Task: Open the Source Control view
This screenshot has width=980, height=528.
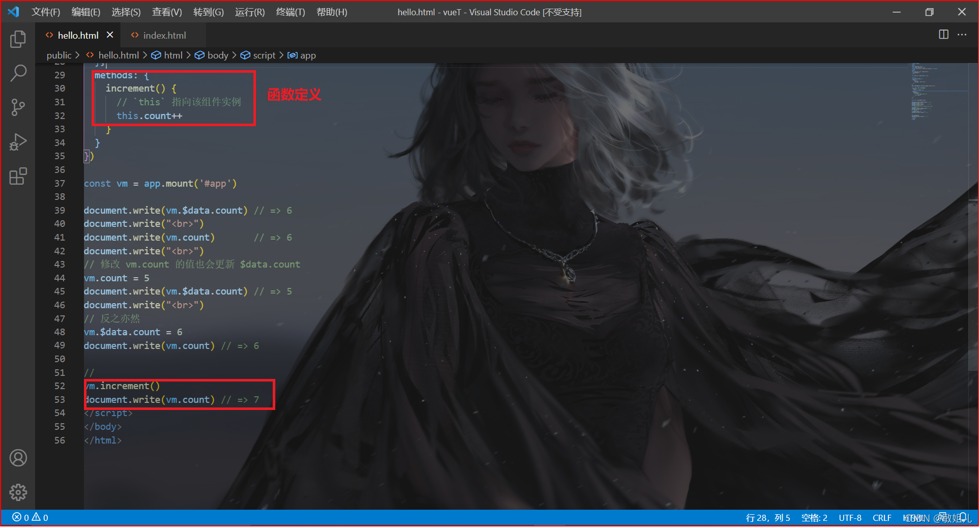Action: 18,107
